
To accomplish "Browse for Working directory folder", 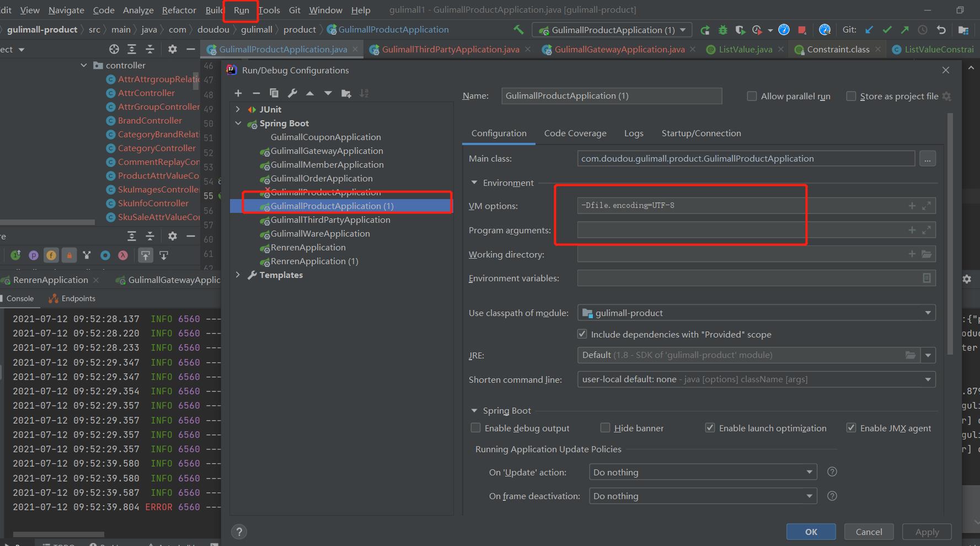I will point(927,254).
